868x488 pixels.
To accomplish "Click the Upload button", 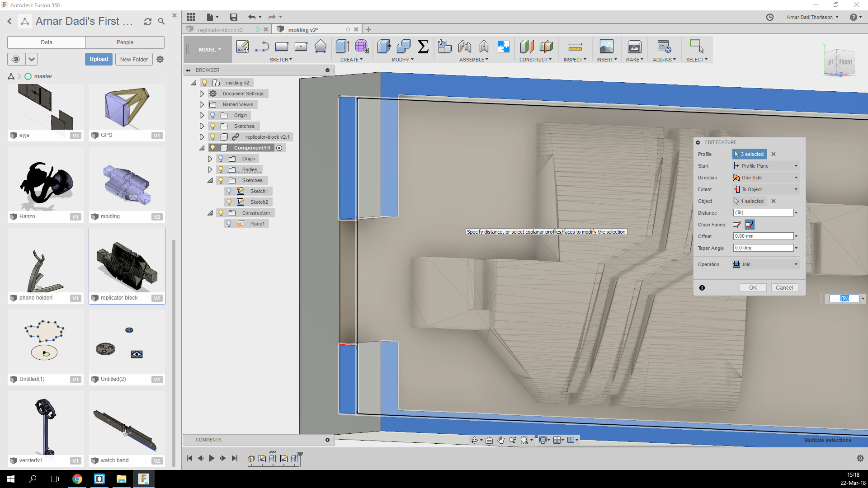I will (99, 59).
